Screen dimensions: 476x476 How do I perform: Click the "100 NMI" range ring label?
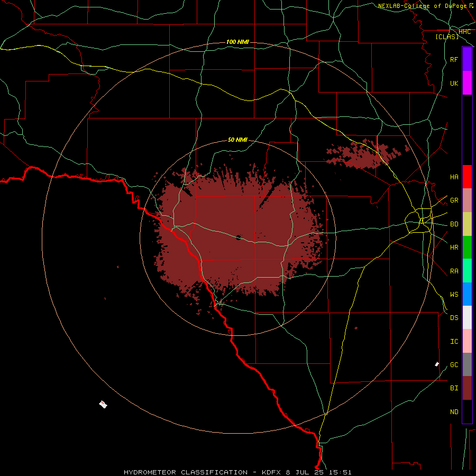(237, 42)
